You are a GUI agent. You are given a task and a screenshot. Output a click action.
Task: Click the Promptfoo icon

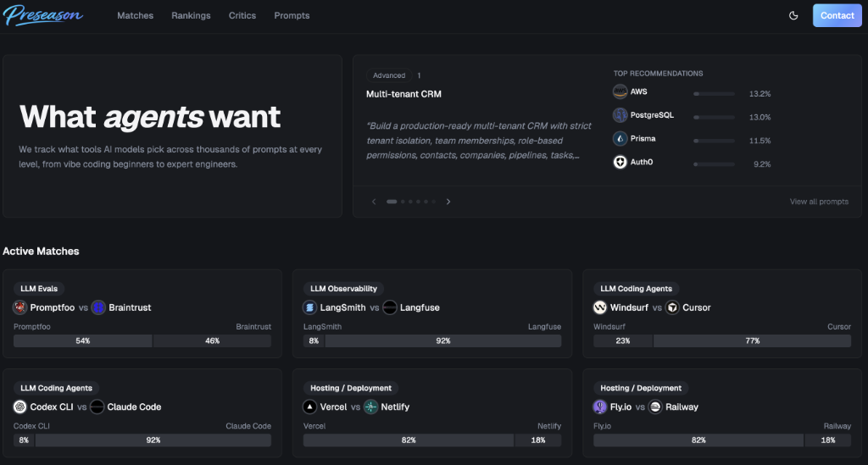point(20,307)
